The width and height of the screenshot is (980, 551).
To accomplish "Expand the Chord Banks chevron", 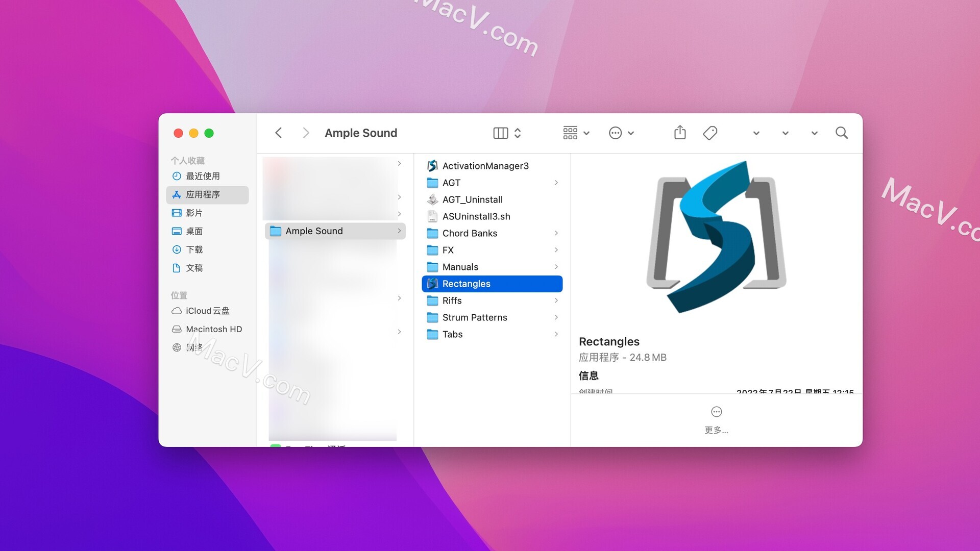I will click(556, 233).
